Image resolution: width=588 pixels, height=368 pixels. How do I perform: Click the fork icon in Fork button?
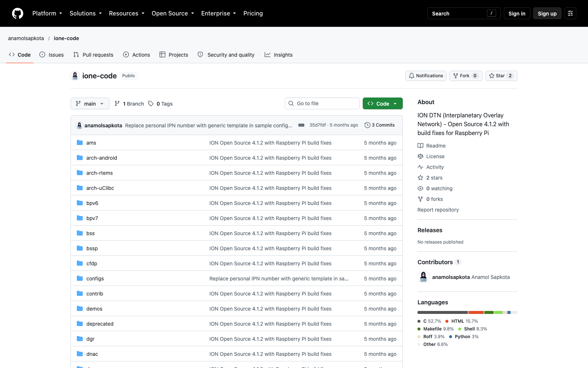coord(456,76)
